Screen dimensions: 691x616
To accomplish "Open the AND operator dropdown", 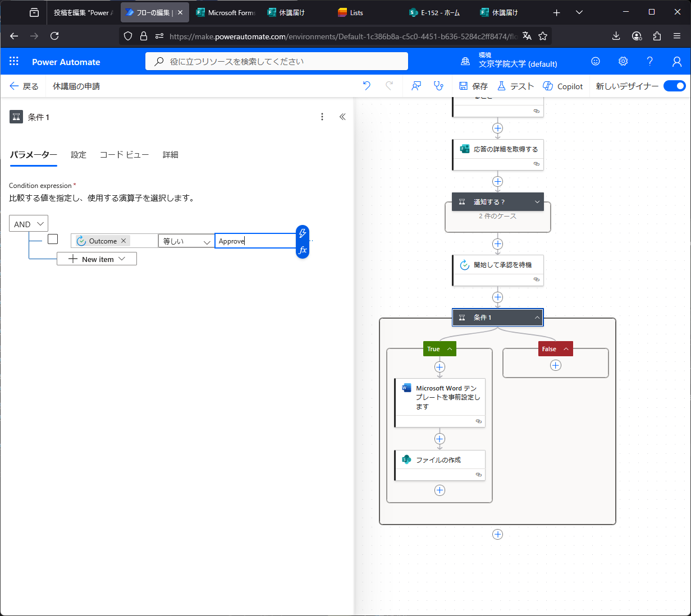I will [29, 224].
